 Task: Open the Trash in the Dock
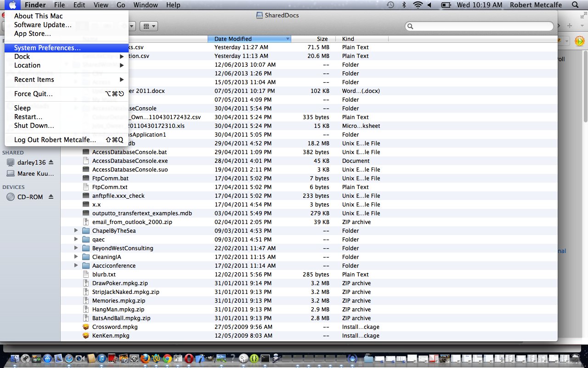pos(576,358)
